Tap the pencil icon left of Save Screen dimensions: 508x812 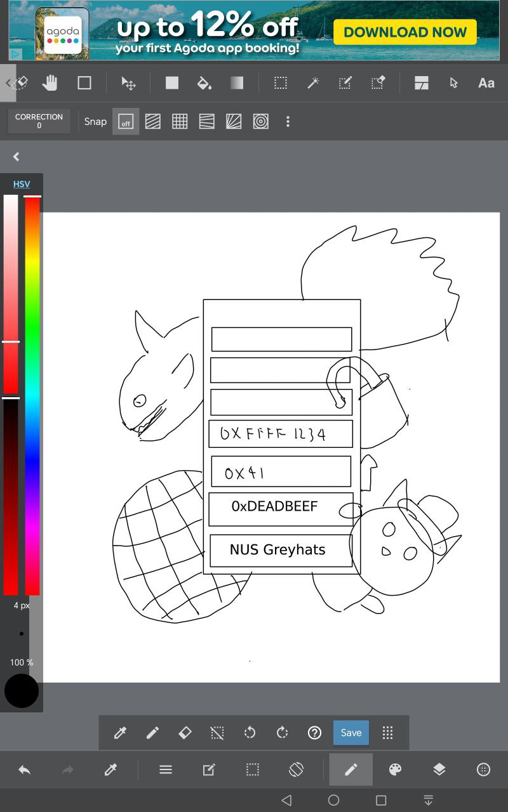point(152,733)
